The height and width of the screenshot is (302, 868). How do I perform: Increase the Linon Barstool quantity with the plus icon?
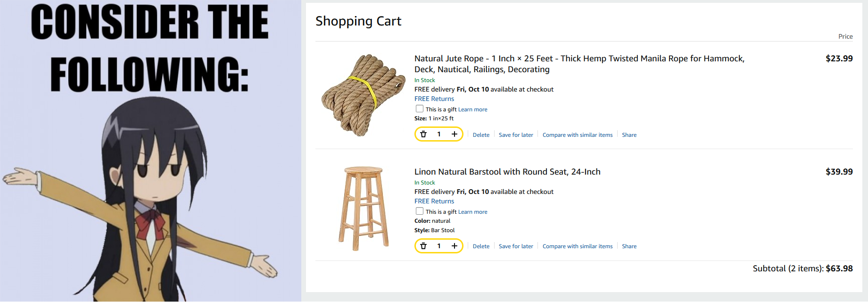click(x=455, y=246)
